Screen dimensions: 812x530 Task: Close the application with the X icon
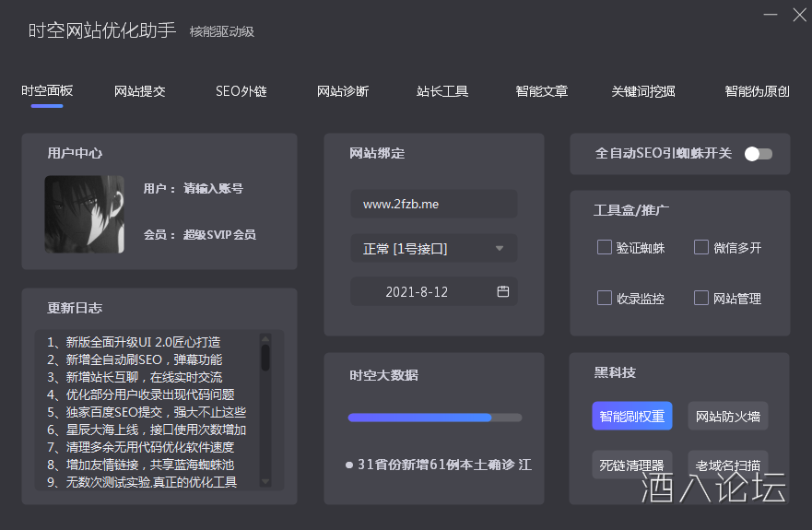pyautogui.click(x=799, y=16)
